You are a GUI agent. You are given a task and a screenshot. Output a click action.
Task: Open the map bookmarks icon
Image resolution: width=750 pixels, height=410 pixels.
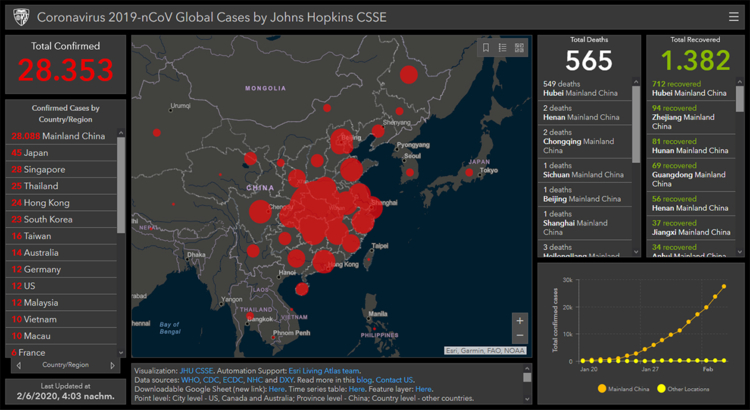click(x=486, y=47)
